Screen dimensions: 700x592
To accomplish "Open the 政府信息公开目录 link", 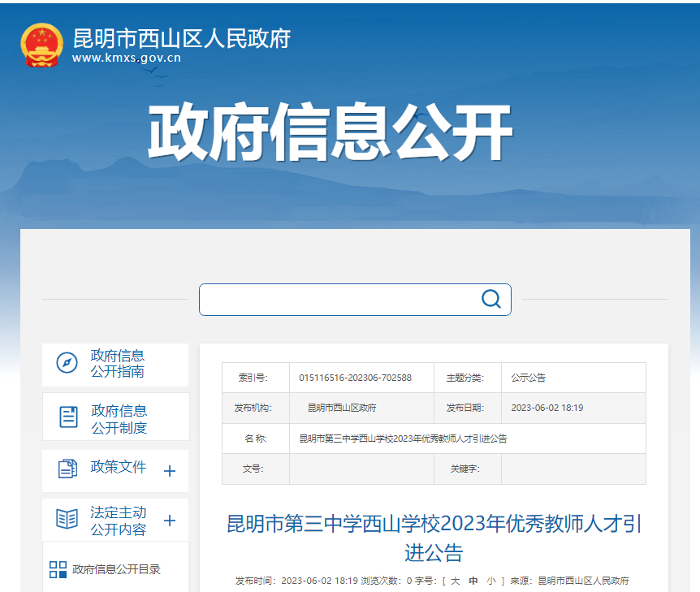I will coord(116,569).
